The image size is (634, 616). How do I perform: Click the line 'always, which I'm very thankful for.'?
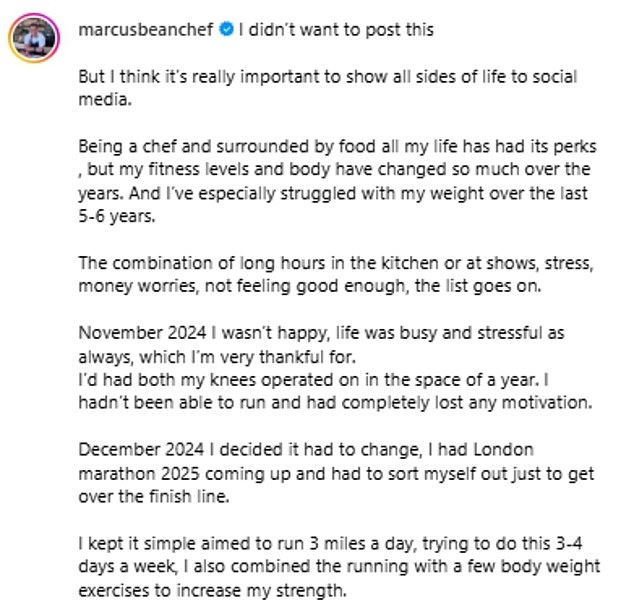217,357
